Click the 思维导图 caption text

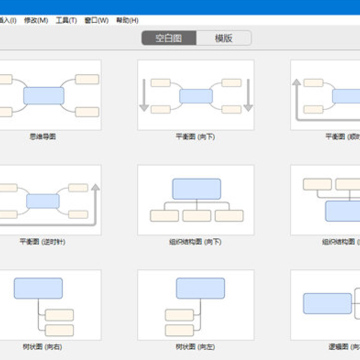click(43, 137)
